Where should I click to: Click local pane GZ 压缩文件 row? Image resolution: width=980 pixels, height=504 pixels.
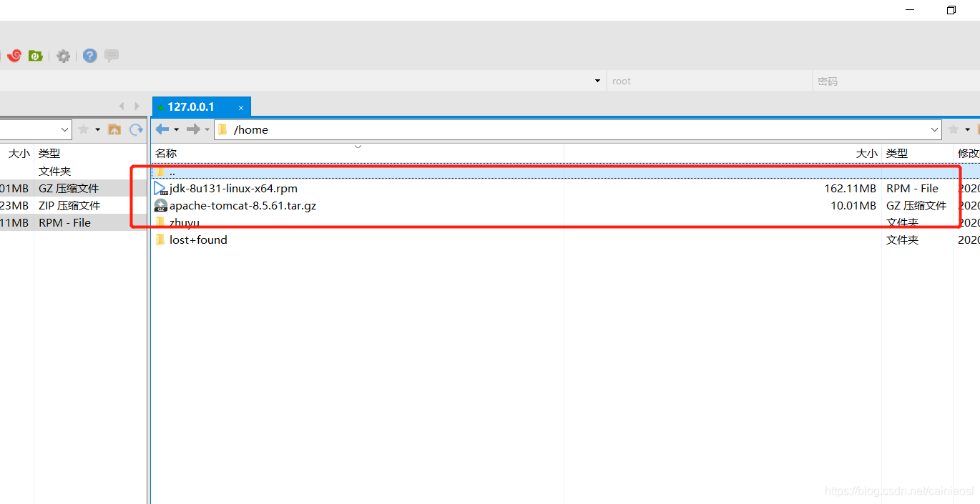tap(73, 189)
